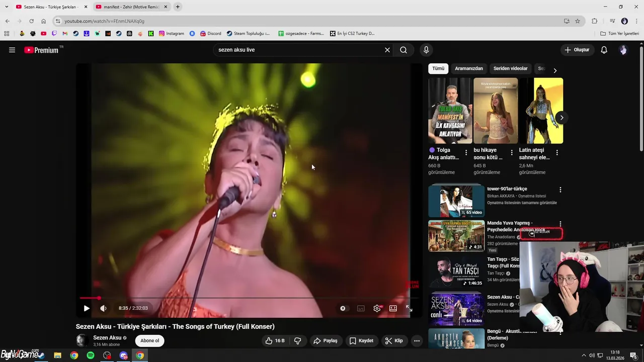Submit search with magnifier button
The width and height of the screenshot is (644, 362).
[x=404, y=50]
